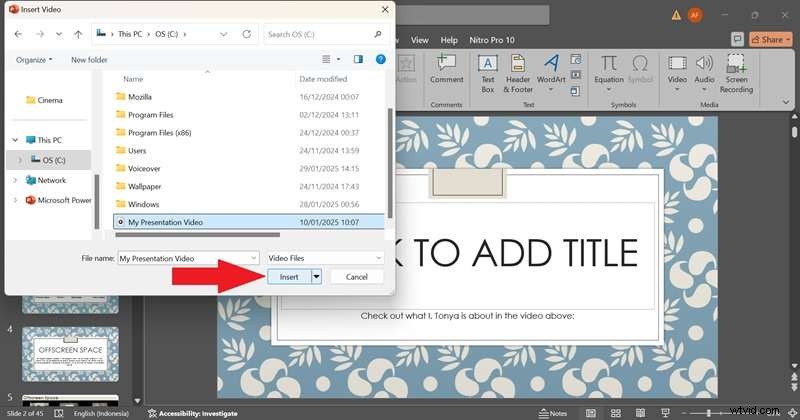800x420 pixels.
Task: Click the Insert button
Action: [x=289, y=277]
